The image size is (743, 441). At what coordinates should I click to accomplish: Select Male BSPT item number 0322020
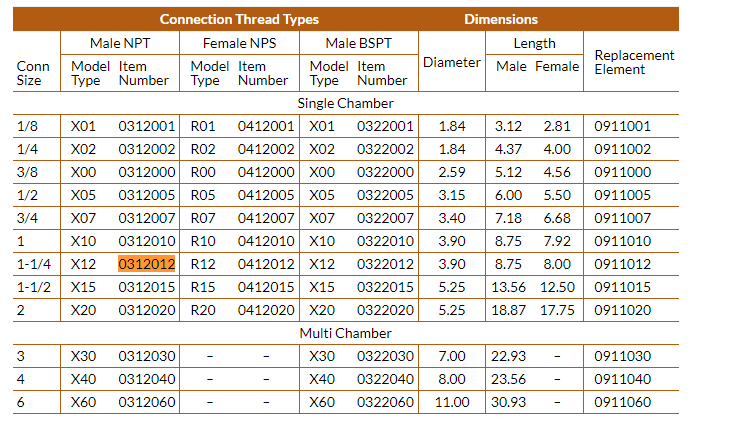pyautogui.click(x=385, y=310)
